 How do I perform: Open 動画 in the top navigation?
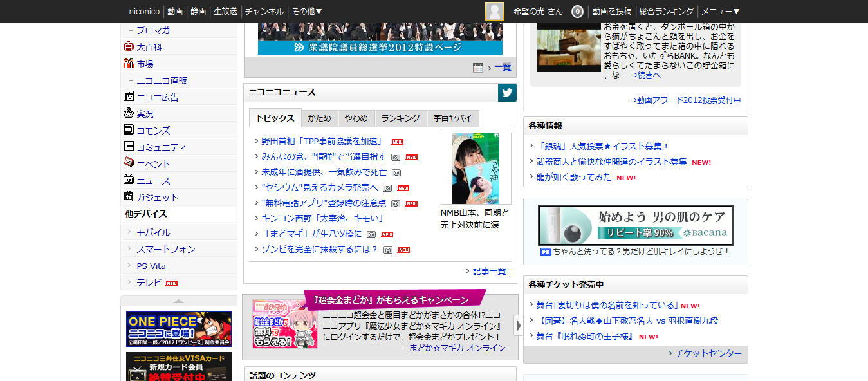175,12
